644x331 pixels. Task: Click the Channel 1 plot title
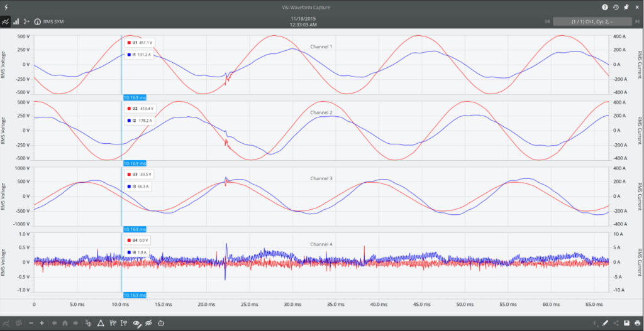(x=321, y=46)
